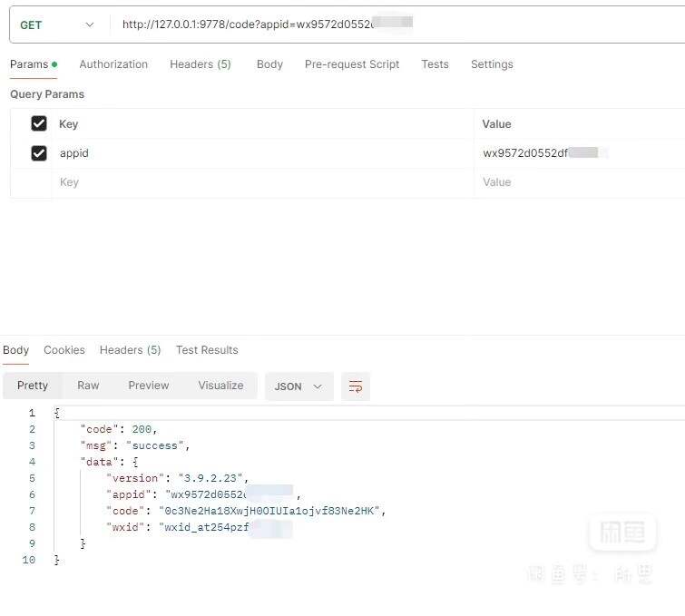Select the Visualize response view
The image size is (685, 616).
tap(221, 386)
